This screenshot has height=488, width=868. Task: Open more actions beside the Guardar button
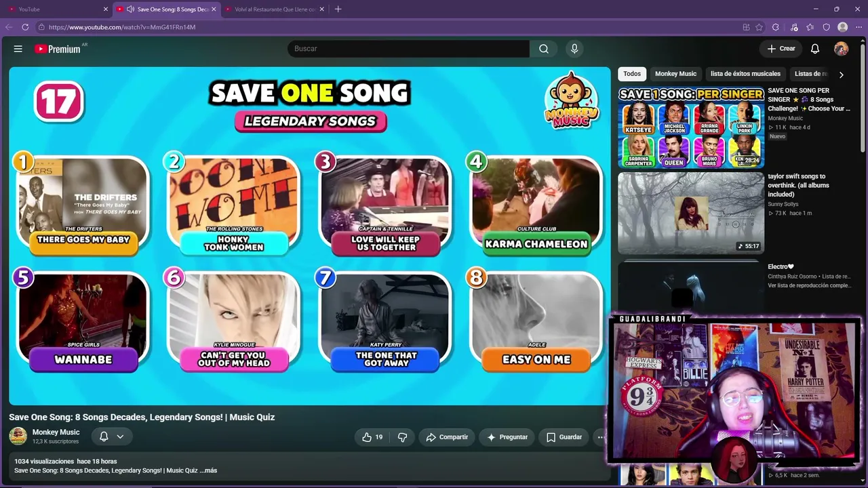coord(600,437)
